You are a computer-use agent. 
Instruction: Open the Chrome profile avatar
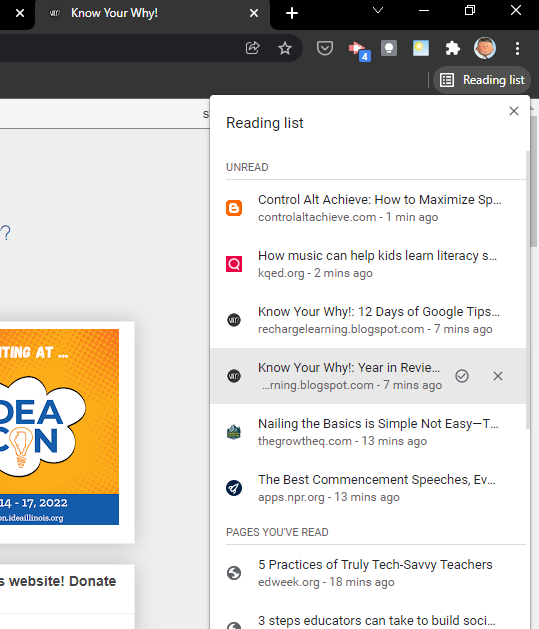485,48
